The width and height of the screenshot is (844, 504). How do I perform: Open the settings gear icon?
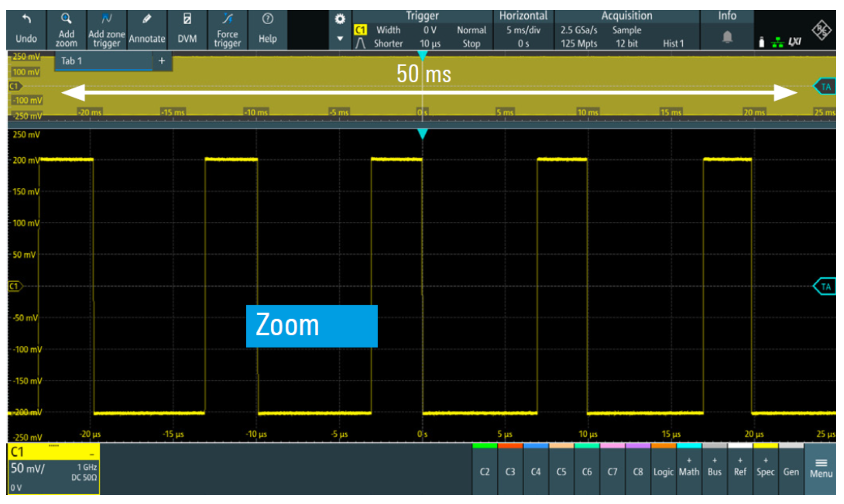click(340, 19)
